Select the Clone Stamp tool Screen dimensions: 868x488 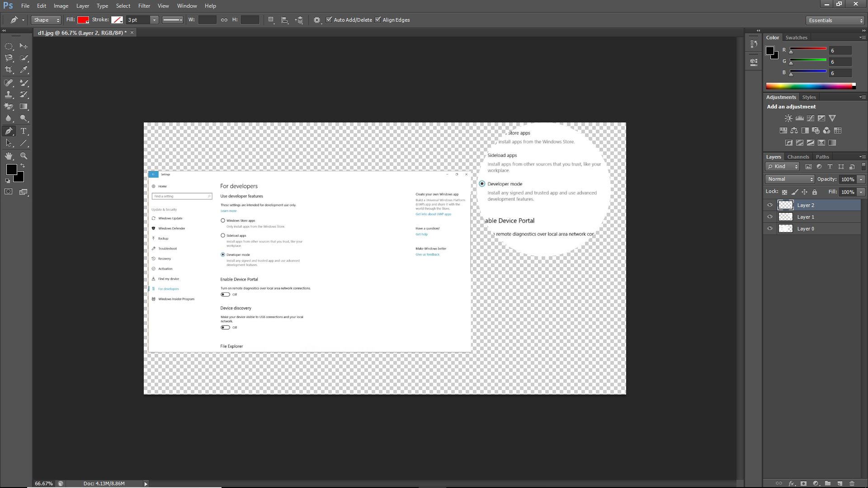[x=9, y=94]
